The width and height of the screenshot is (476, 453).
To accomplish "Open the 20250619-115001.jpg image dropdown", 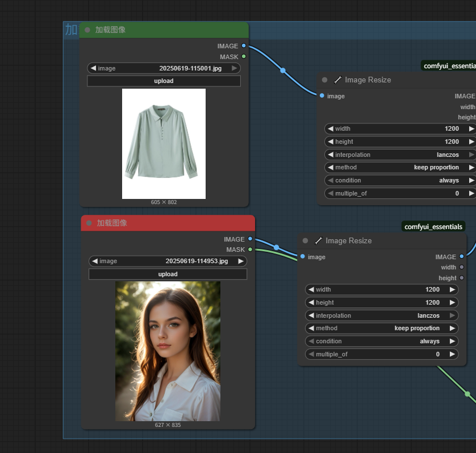I will pos(164,68).
